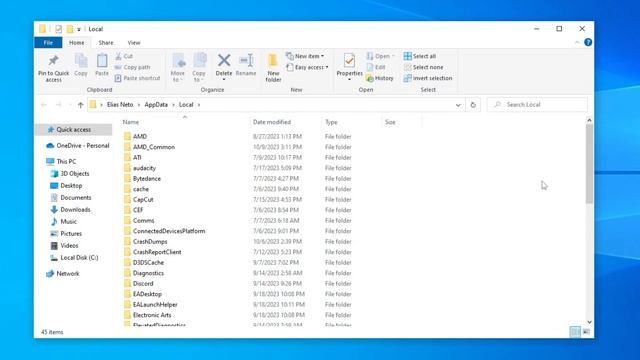Collapse the ribbon with the chevron
This screenshot has height=360, width=640.
pos(577,42)
